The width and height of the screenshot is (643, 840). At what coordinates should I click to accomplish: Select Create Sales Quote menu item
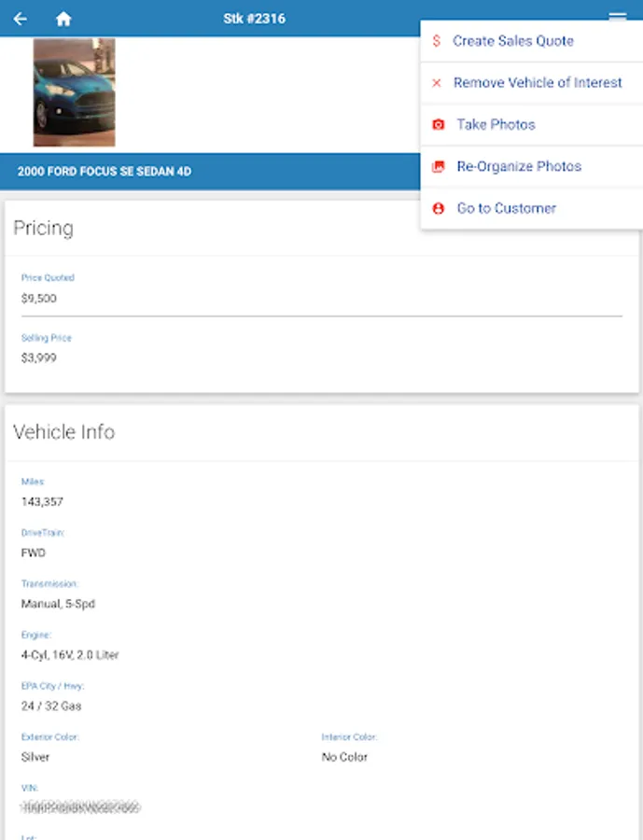[512, 41]
